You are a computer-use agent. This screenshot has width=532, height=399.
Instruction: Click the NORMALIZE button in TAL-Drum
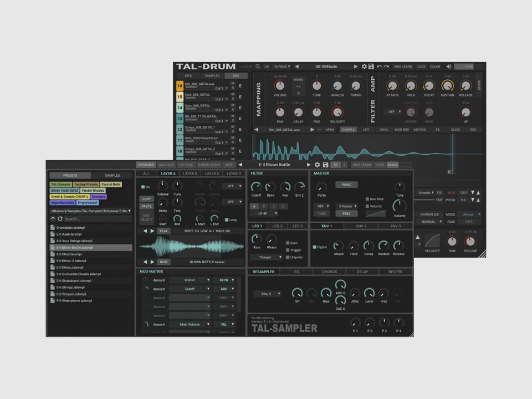(x=429, y=214)
